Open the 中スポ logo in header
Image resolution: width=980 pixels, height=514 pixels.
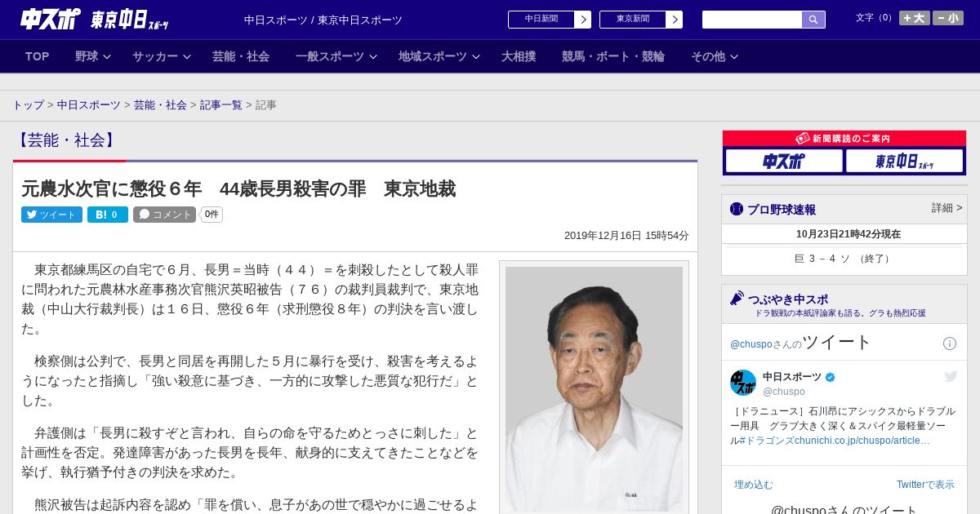pyautogui.click(x=51, y=19)
